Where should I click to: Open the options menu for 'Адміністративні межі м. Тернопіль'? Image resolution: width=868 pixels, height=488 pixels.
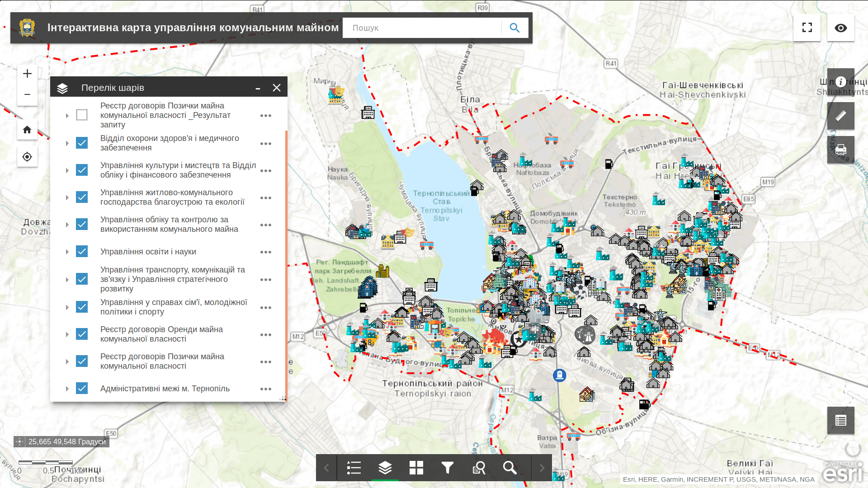coord(266,389)
